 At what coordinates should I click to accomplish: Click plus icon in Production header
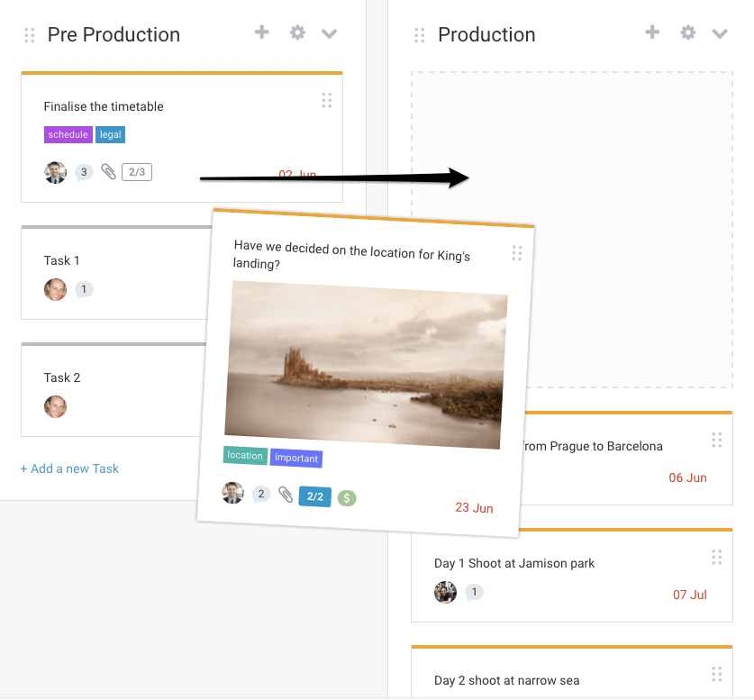point(652,33)
